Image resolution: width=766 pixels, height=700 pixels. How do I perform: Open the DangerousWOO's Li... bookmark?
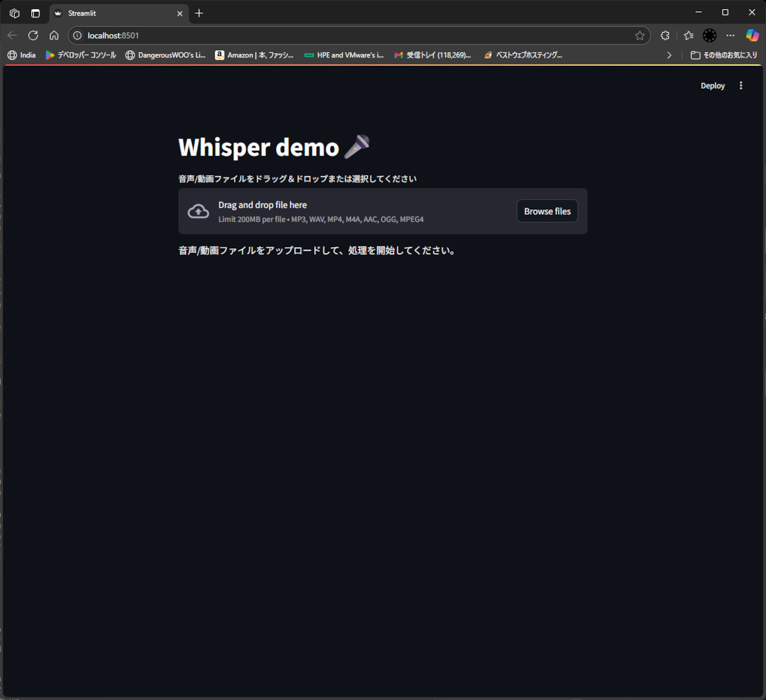pyautogui.click(x=165, y=55)
